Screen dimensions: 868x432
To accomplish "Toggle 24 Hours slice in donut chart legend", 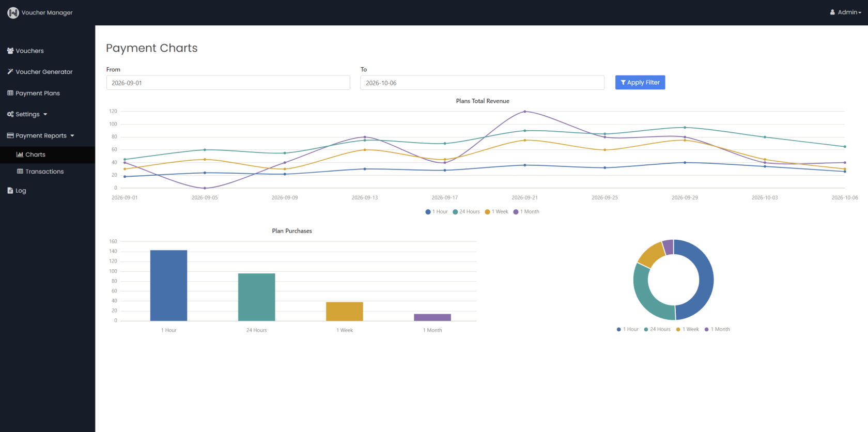I will (x=657, y=329).
